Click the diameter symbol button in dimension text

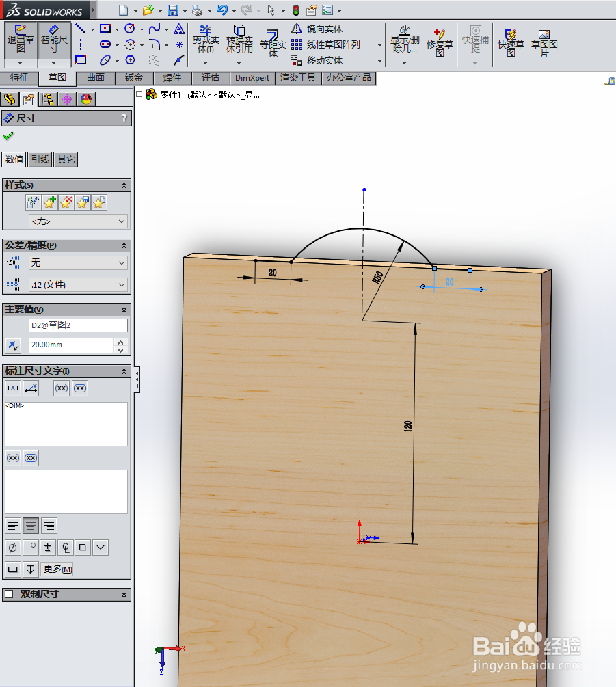coord(12,547)
